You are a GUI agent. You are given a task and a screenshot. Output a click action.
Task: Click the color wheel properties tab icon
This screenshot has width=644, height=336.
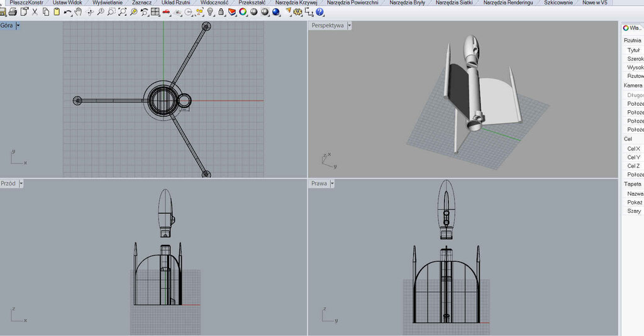click(x=626, y=28)
